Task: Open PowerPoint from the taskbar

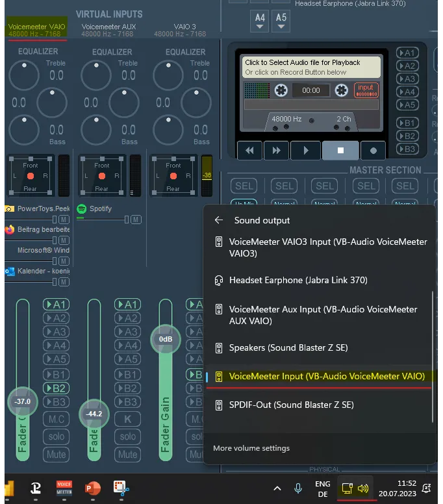Action: point(92,488)
